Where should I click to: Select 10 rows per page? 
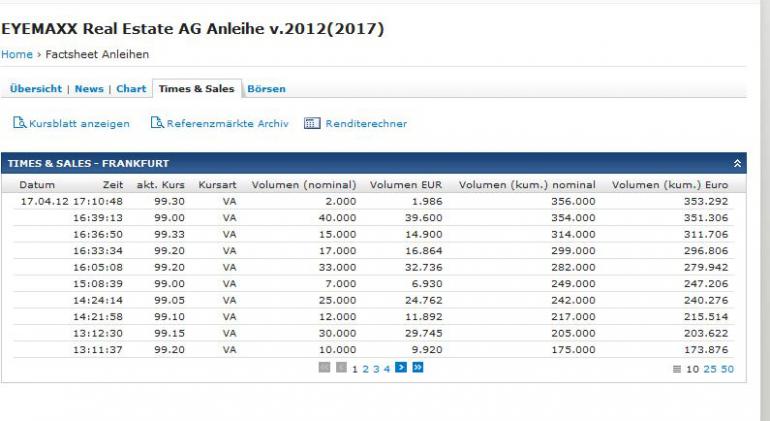tap(692, 369)
